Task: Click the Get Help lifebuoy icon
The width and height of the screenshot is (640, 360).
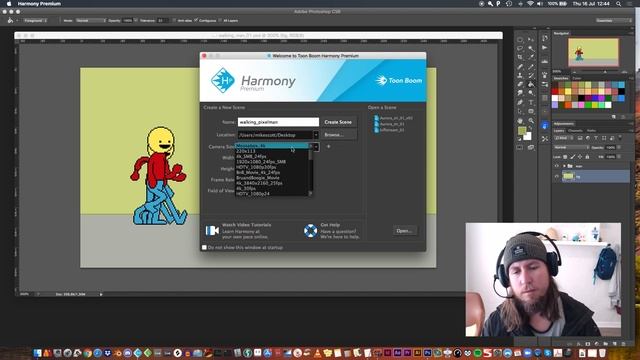Action: pyautogui.click(x=310, y=231)
